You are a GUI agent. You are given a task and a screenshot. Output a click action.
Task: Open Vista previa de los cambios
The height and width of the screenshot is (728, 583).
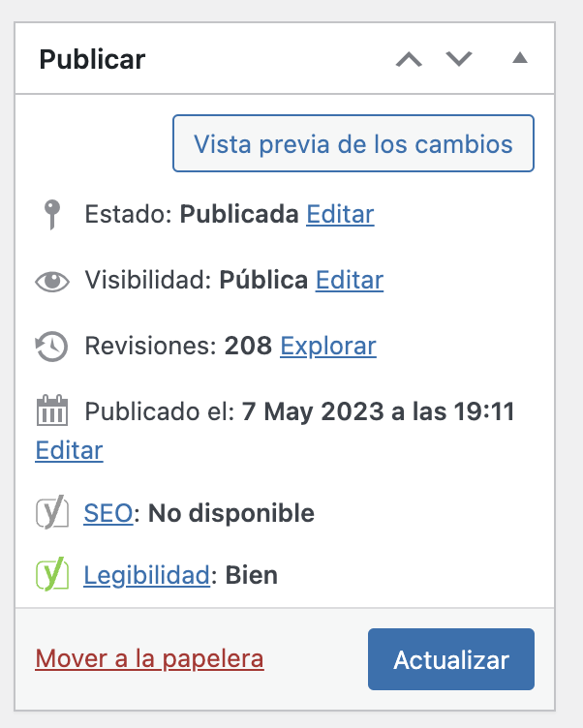click(353, 144)
